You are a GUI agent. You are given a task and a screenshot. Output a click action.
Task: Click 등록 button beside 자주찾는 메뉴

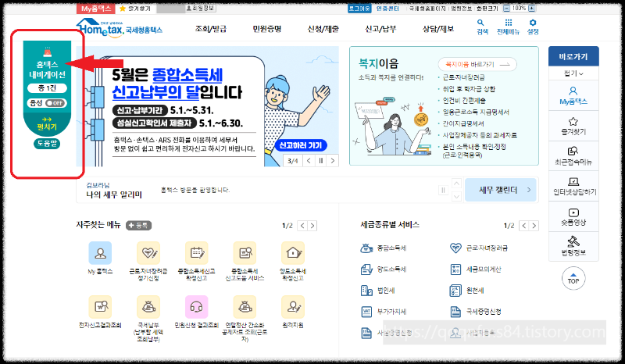point(139,226)
